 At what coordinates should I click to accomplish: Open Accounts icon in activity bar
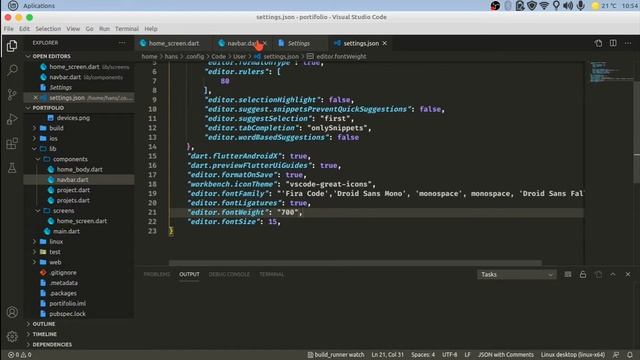(x=12, y=312)
